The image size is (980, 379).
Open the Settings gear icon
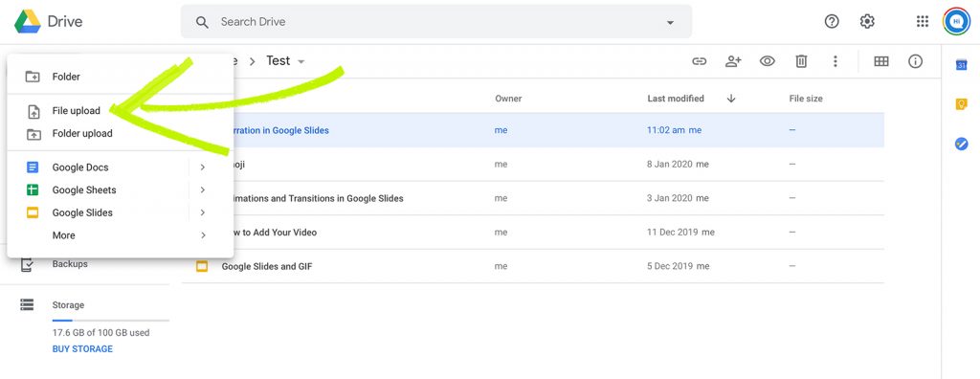click(867, 21)
